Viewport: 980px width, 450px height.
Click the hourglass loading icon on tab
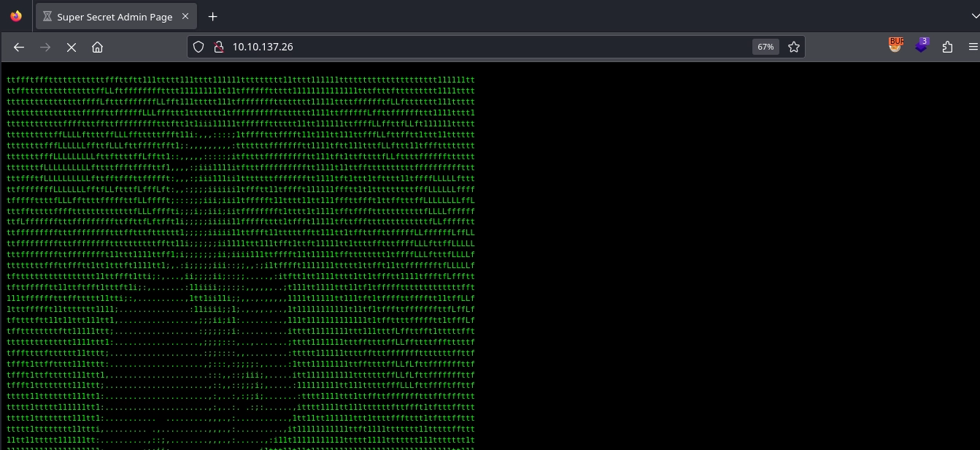pyautogui.click(x=47, y=17)
